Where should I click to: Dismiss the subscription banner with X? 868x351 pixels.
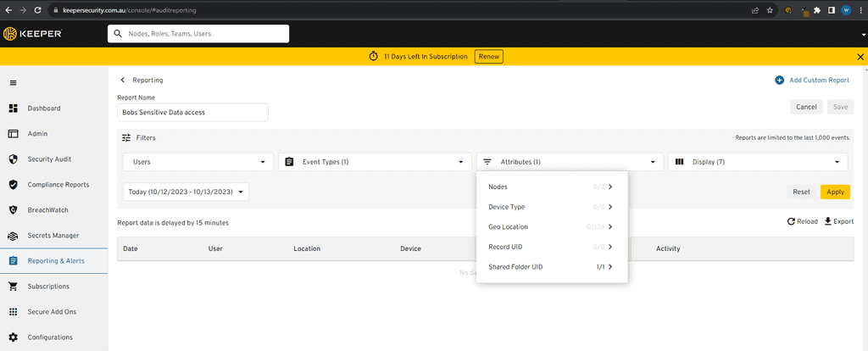(x=860, y=57)
